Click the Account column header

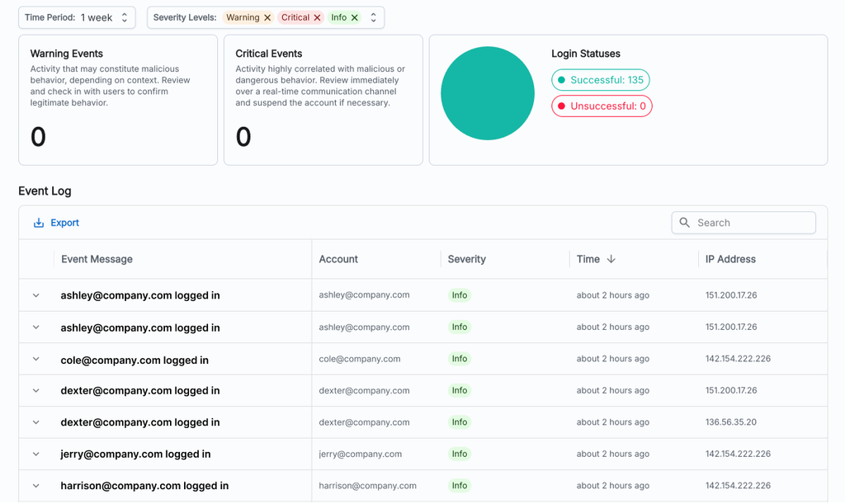pos(338,259)
